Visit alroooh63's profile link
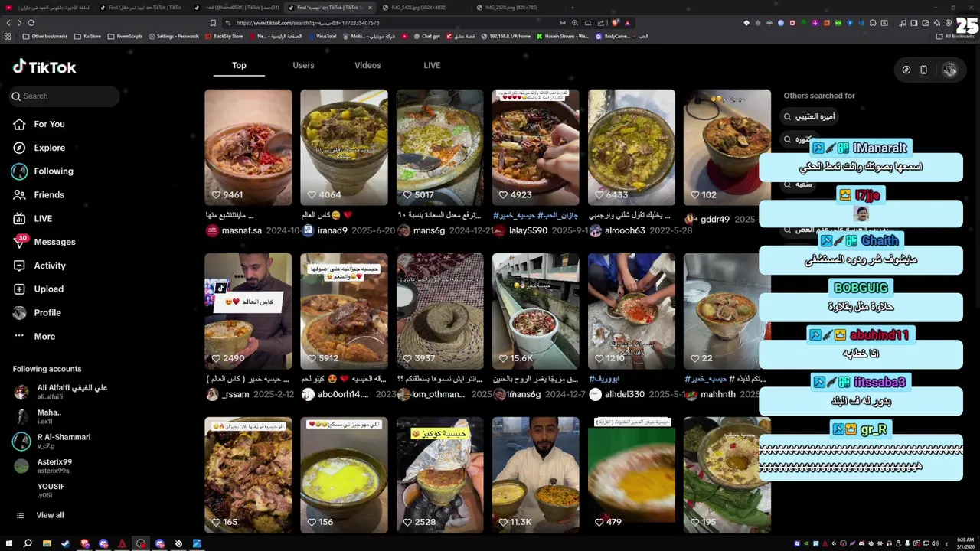 [625, 230]
